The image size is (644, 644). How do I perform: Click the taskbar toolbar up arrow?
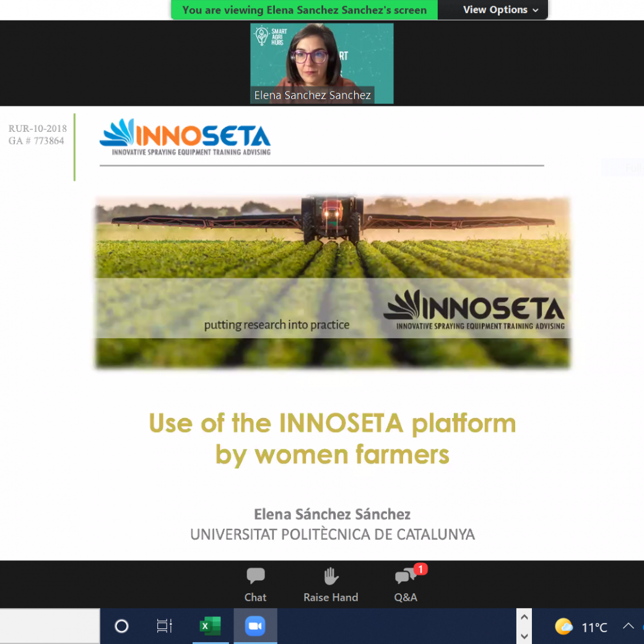pos(524,617)
